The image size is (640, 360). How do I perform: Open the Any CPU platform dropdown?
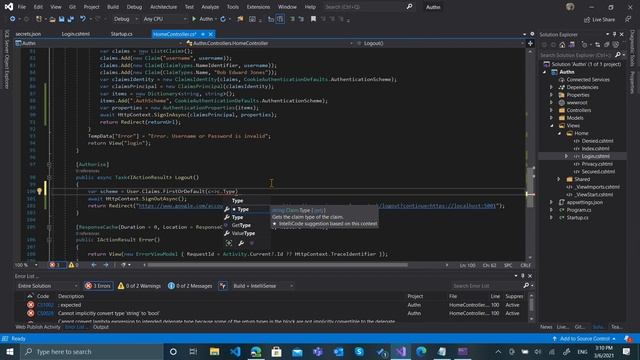pos(164,19)
